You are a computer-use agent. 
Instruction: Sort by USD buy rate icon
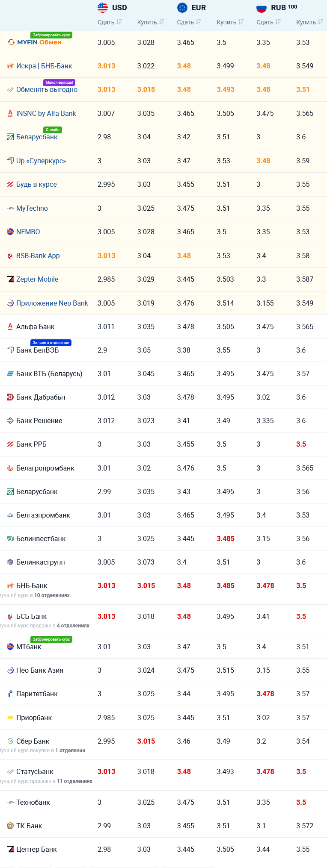click(161, 22)
